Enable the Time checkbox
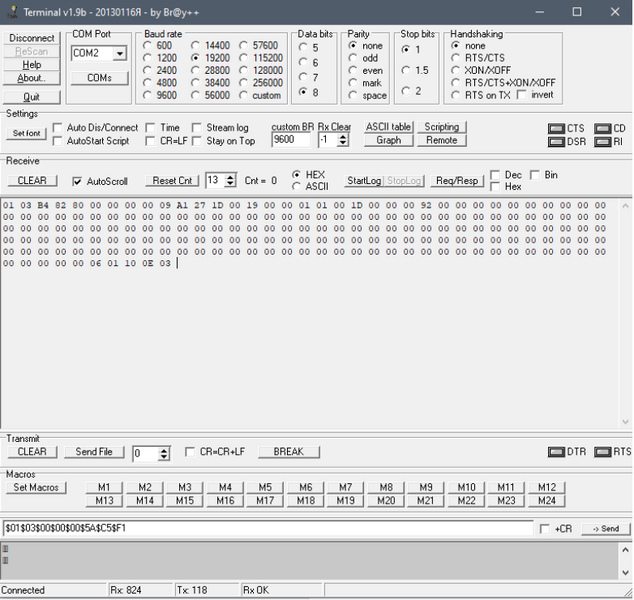Image resolution: width=634 pixels, height=600 pixels. (x=150, y=128)
